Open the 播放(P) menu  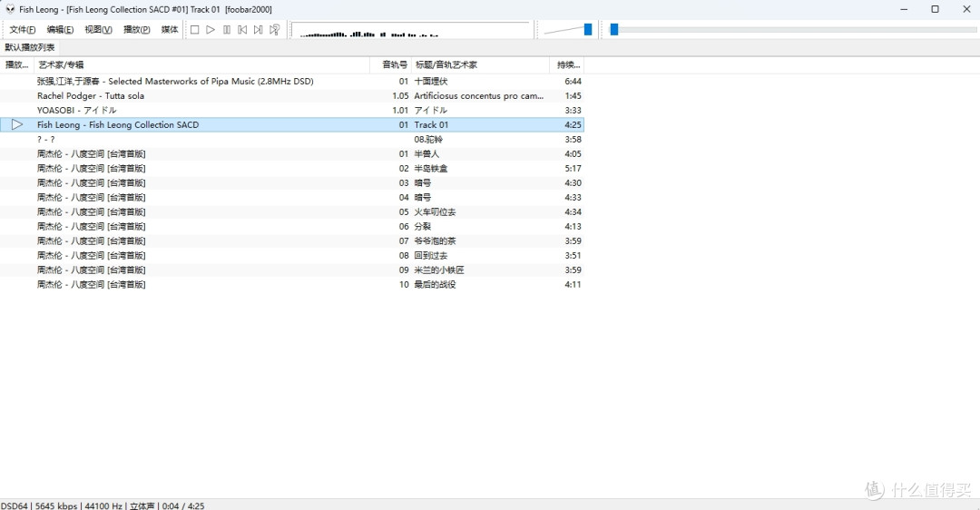pos(137,29)
